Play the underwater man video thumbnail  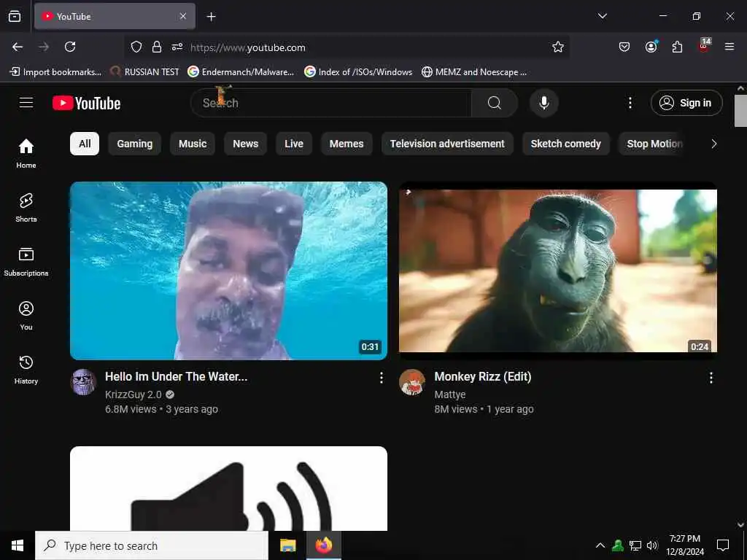click(x=228, y=271)
